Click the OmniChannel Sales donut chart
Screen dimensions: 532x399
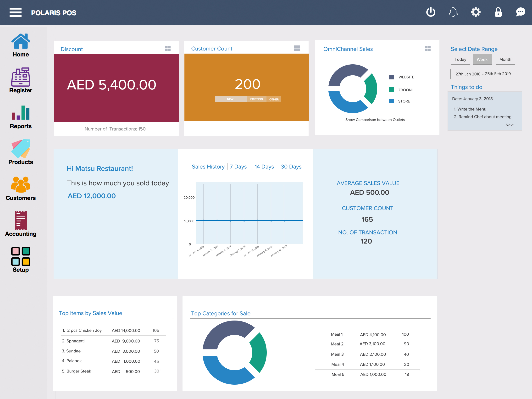(x=353, y=89)
